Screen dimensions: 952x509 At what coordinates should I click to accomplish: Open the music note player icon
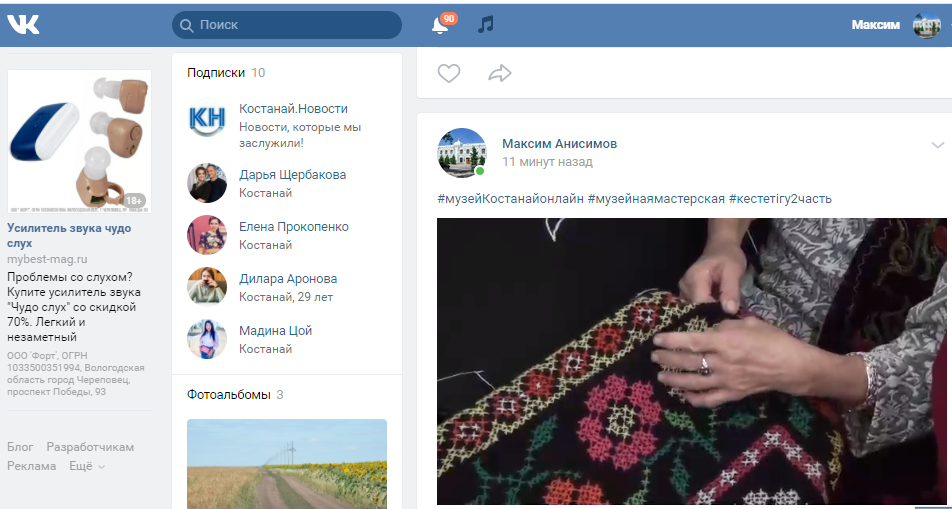click(486, 24)
